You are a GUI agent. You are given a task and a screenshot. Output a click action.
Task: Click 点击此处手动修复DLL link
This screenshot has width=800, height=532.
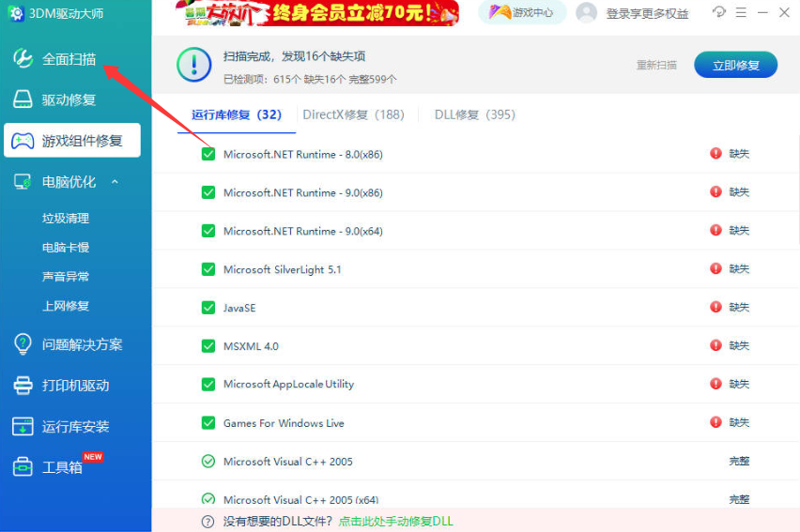pos(396,522)
